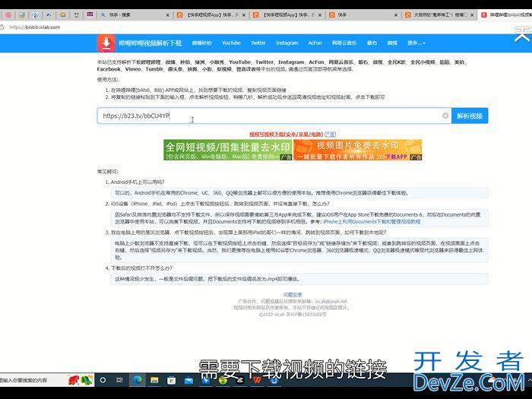Open the Mail app from taskbar

pos(188,381)
